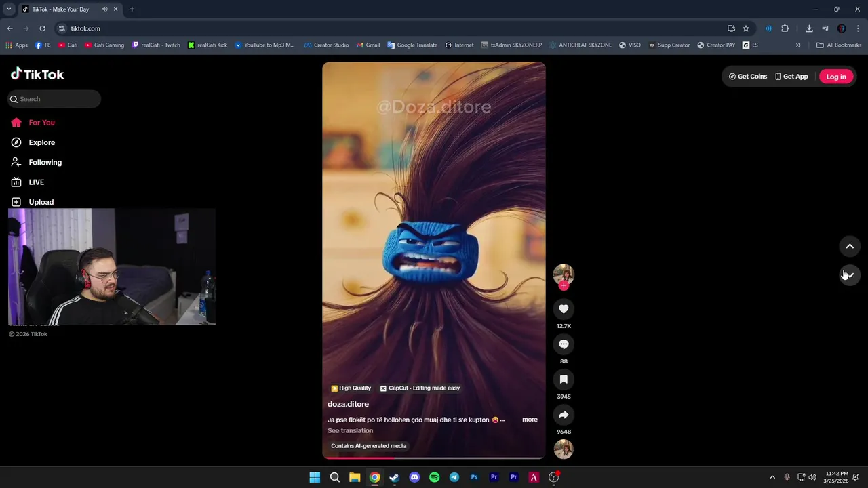Open the Gafi Gaming bookmark
Viewport: 868px width, 488px height.
pos(104,45)
